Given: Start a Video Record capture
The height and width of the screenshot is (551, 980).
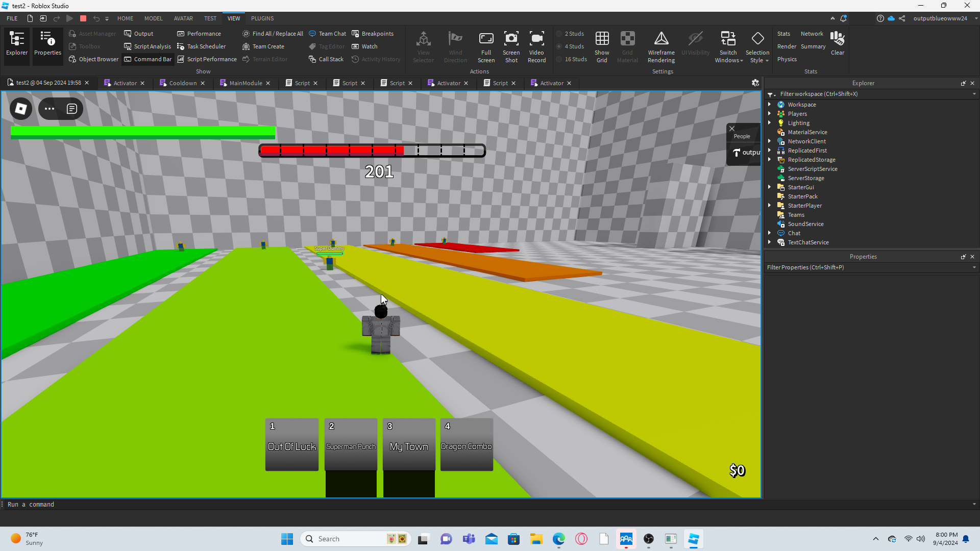Looking at the screenshot, I should pyautogui.click(x=536, y=39).
